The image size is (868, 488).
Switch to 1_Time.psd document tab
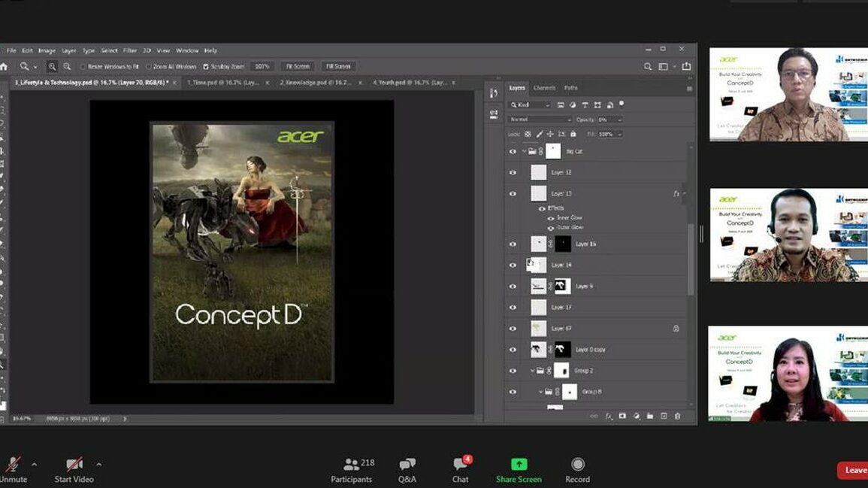point(223,83)
